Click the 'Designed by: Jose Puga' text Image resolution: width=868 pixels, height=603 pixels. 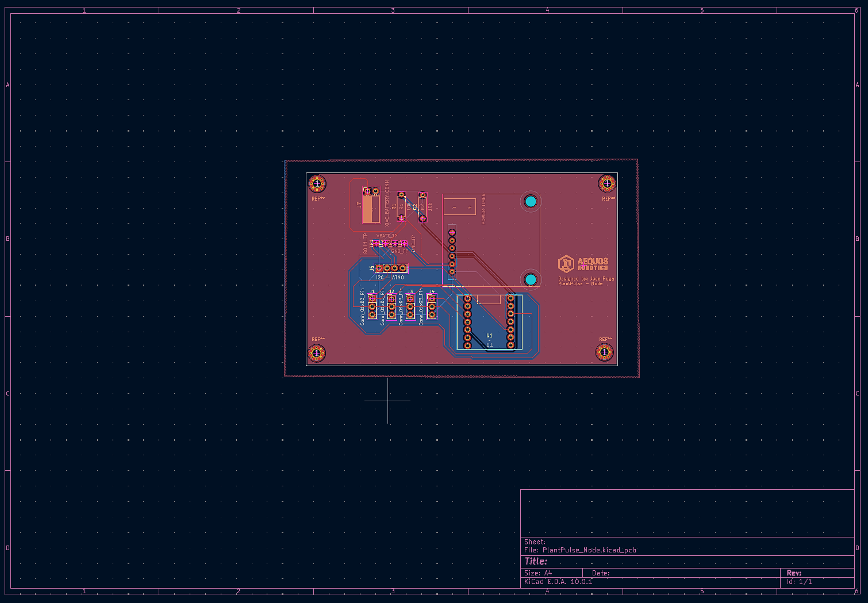tap(586, 279)
